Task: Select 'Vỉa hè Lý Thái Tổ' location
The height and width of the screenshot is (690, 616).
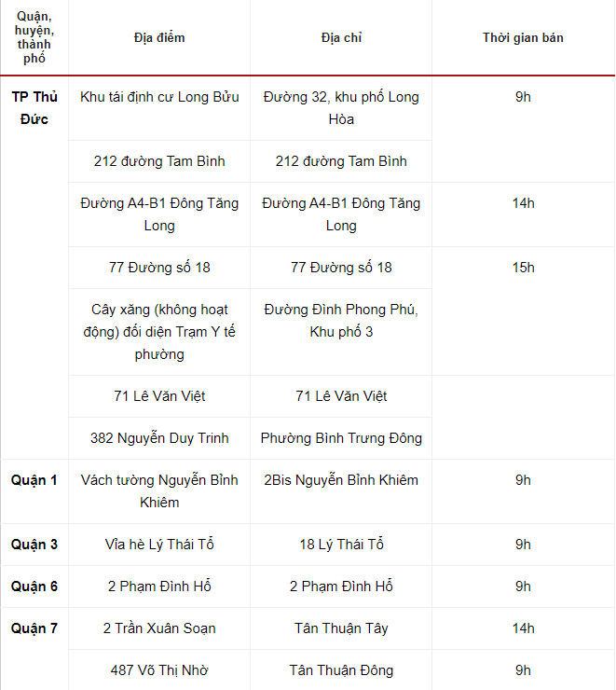Action: pos(159,545)
